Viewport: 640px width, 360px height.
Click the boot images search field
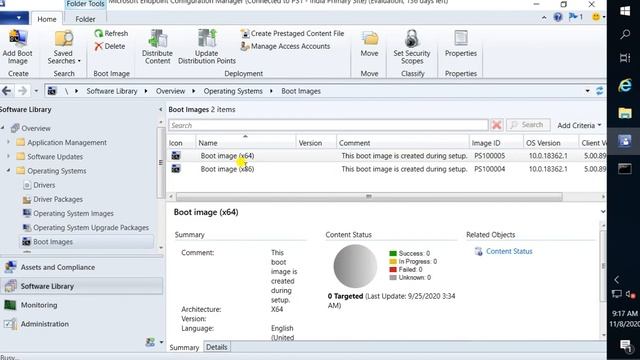click(328, 125)
